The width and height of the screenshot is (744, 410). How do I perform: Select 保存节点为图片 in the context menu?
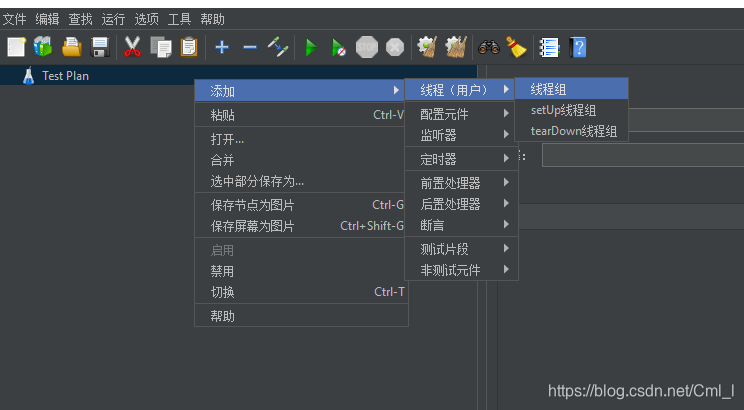pyautogui.click(x=301, y=205)
